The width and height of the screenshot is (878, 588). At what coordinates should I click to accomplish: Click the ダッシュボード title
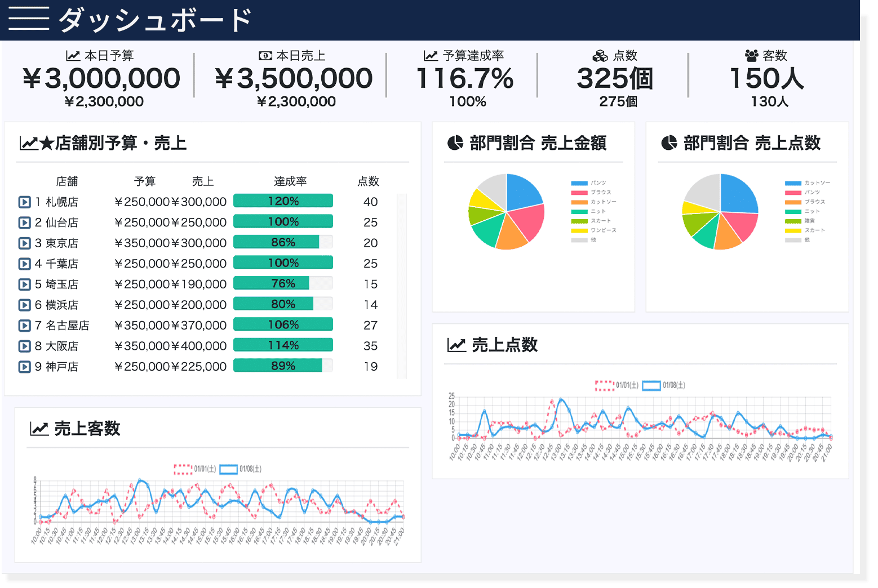tap(156, 20)
